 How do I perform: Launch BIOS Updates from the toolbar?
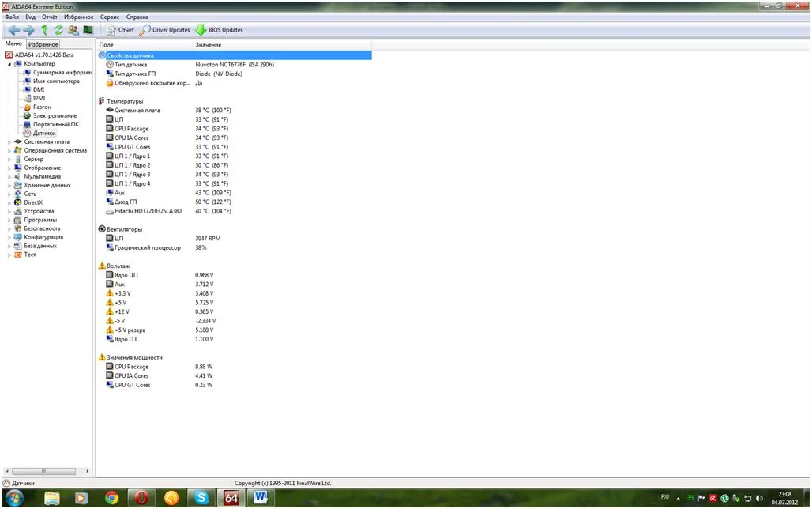pyautogui.click(x=220, y=30)
